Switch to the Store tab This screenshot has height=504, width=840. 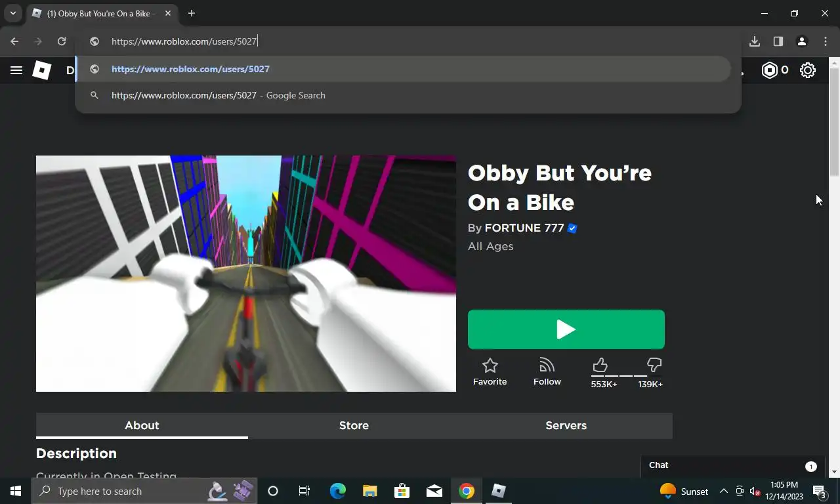click(x=354, y=425)
